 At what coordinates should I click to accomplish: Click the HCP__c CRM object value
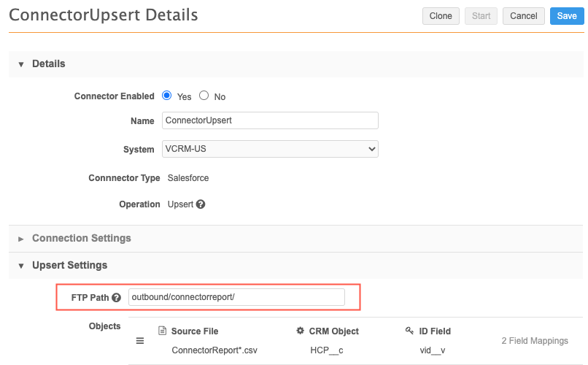pos(325,350)
